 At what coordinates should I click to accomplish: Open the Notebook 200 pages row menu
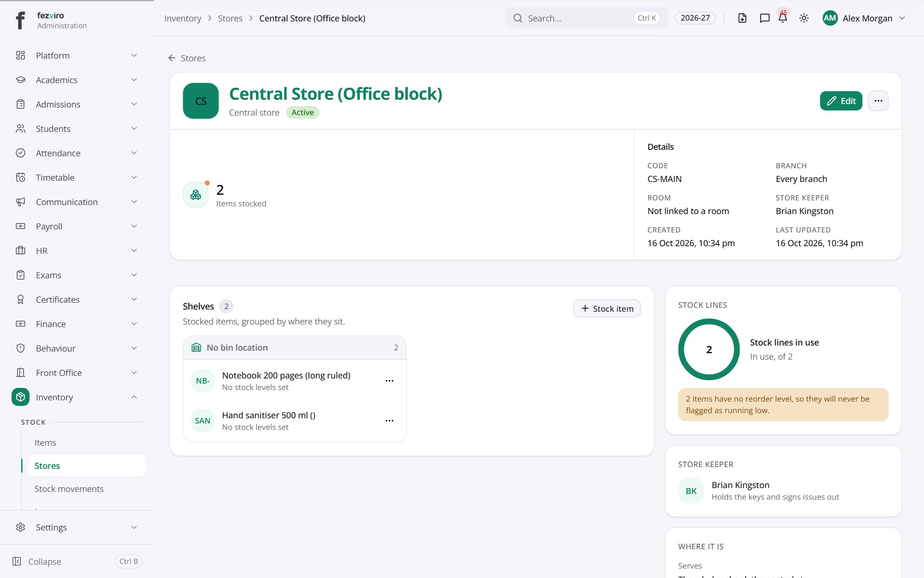tap(389, 381)
